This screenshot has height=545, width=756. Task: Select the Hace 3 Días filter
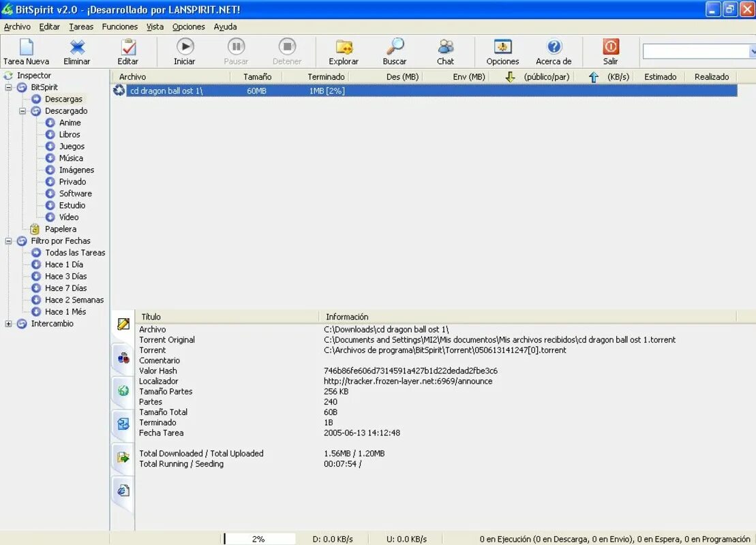65,276
